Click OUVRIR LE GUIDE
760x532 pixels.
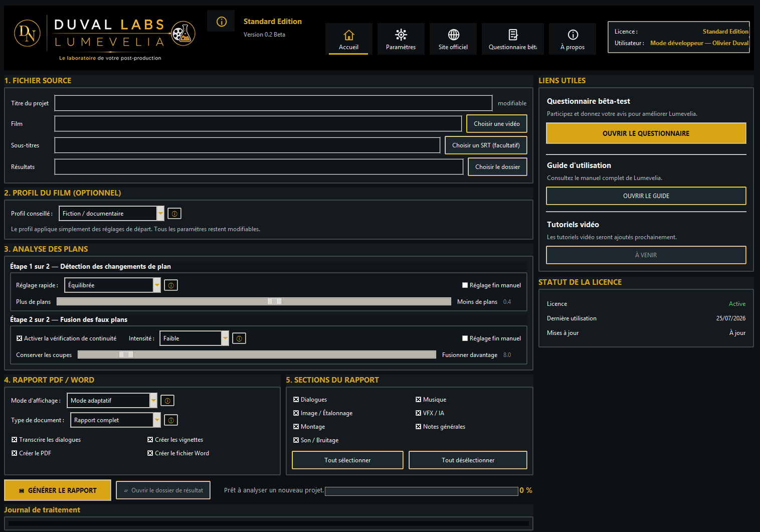coord(646,196)
